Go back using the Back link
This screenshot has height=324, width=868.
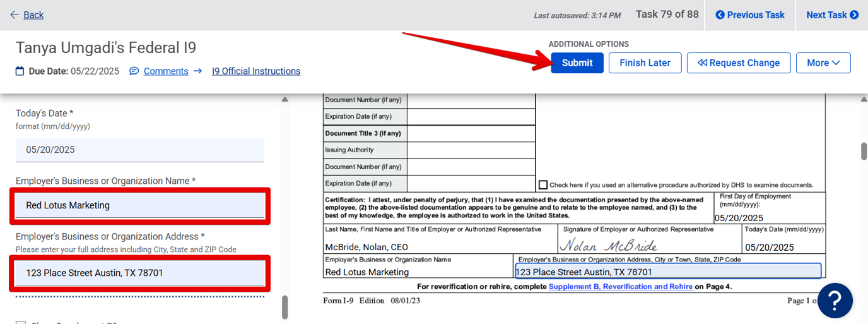click(x=33, y=15)
